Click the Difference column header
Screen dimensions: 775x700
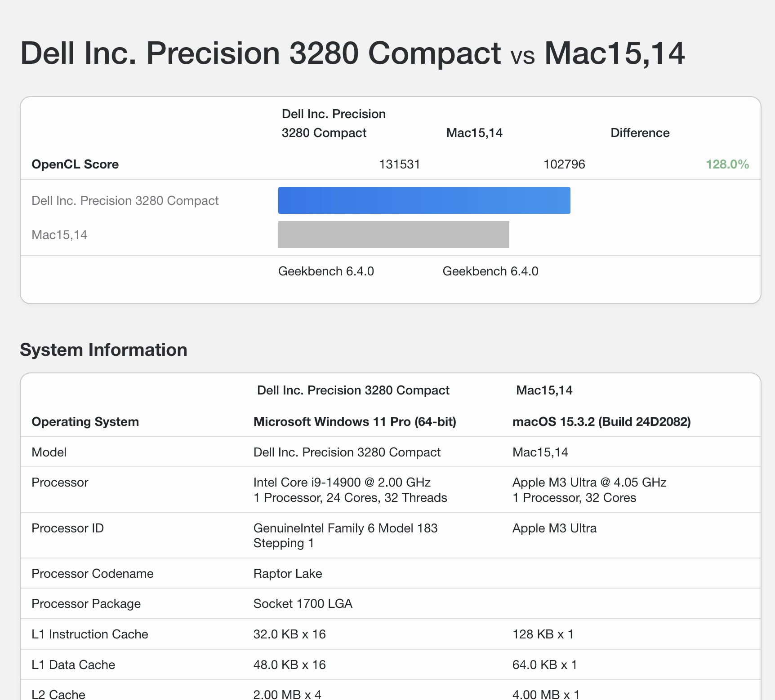(640, 133)
